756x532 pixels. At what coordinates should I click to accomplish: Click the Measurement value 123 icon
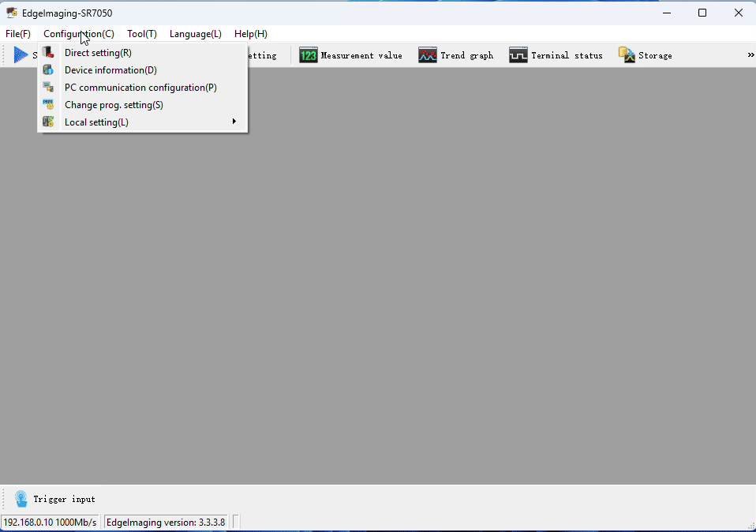[308, 55]
